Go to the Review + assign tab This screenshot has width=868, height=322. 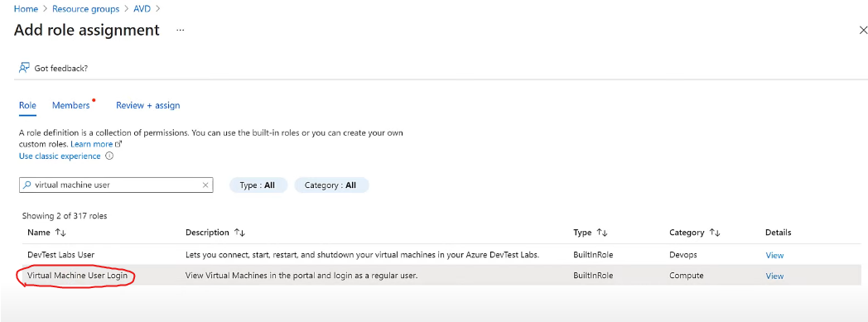tap(147, 105)
